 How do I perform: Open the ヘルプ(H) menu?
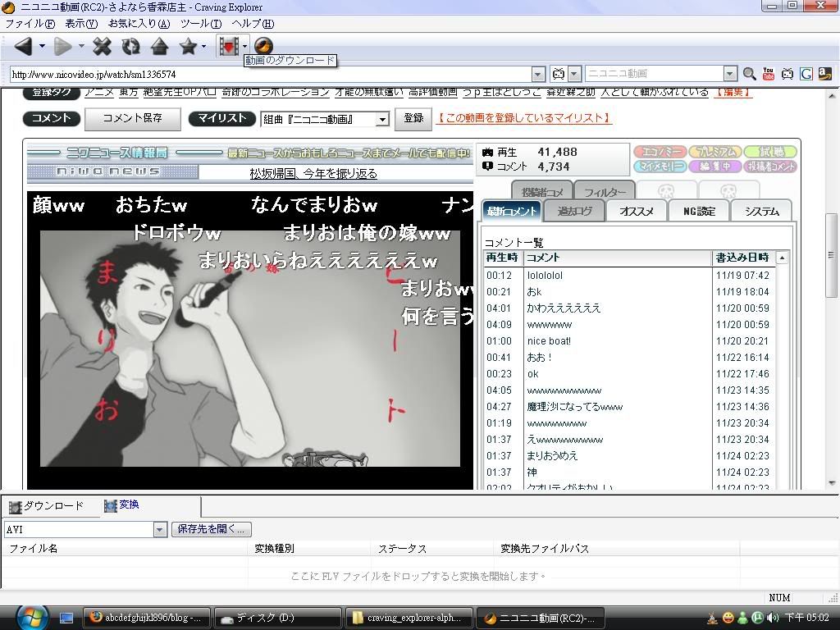pos(253,24)
